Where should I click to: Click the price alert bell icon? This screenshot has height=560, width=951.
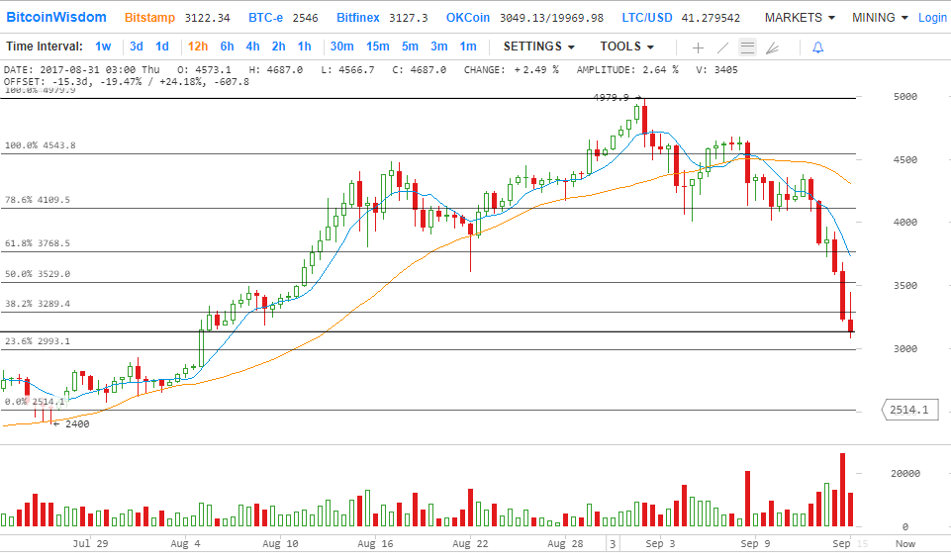(x=816, y=47)
